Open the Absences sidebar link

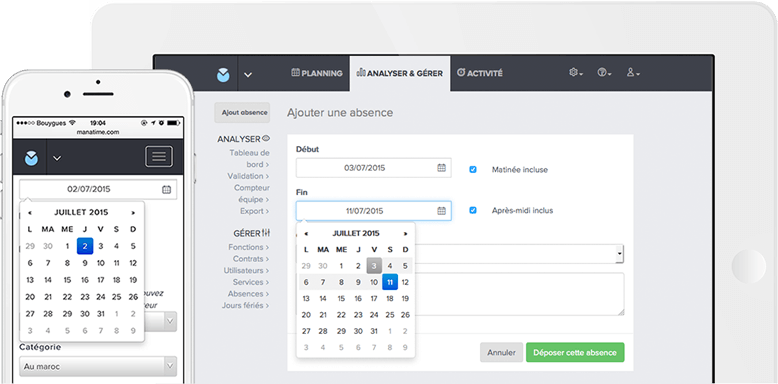coord(249,294)
